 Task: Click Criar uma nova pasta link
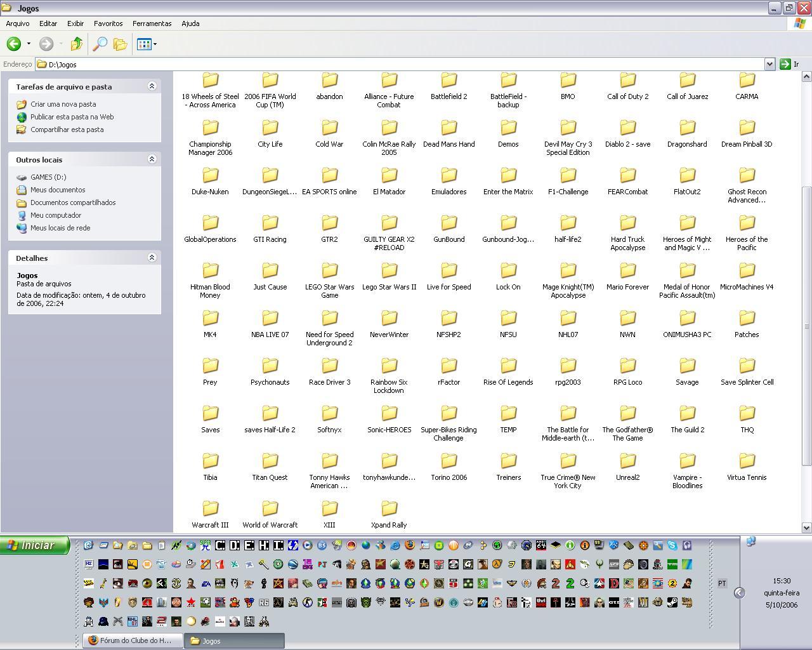pos(63,104)
